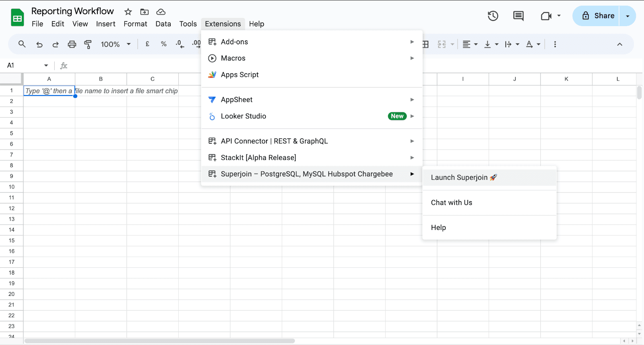Image resolution: width=644 pixels, height=345 pixels.
Task: Expand the AppSheet submenu arrow
Action: (x=412, y=99)
